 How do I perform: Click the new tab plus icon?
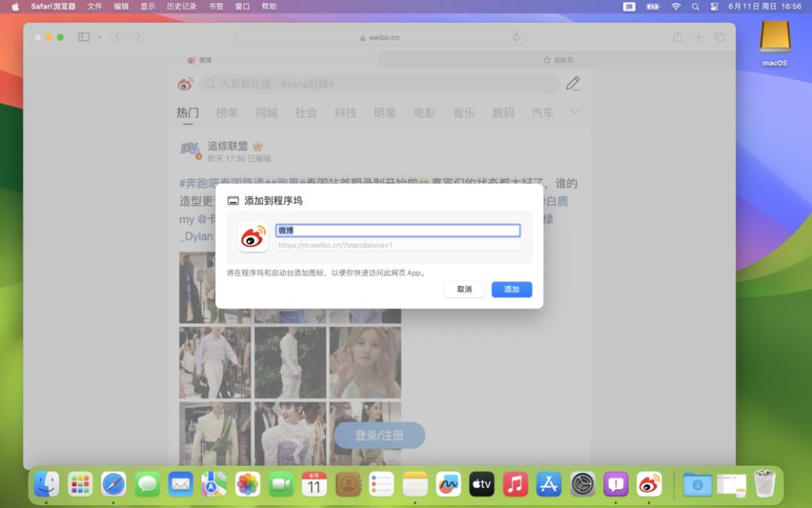click(698, 37)
